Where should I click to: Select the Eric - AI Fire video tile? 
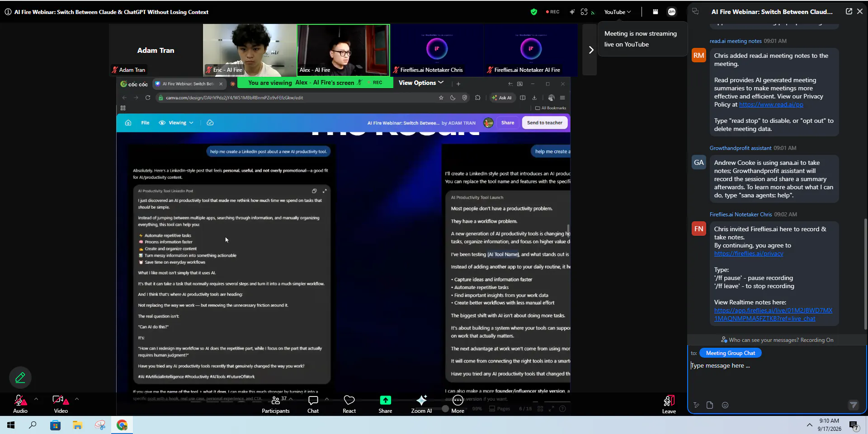[250, 50]
